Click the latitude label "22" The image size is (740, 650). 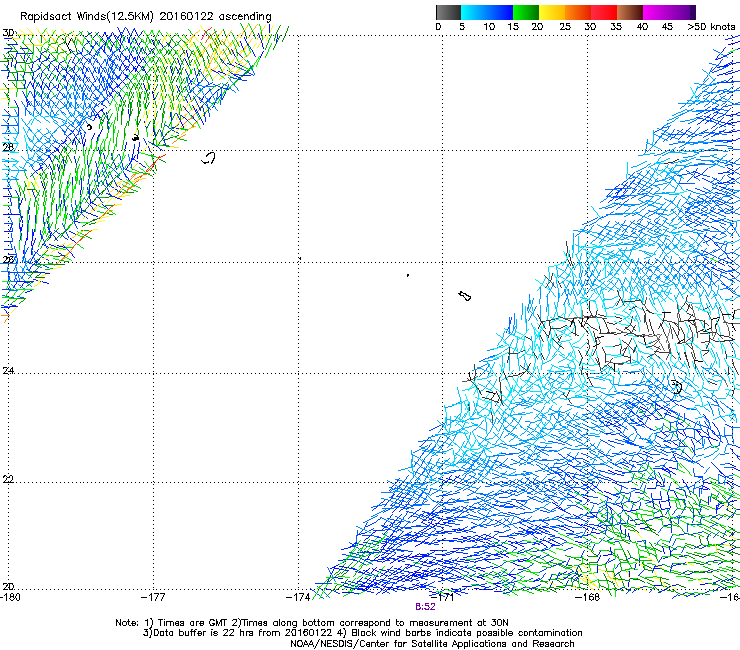(x=8, y=479)
